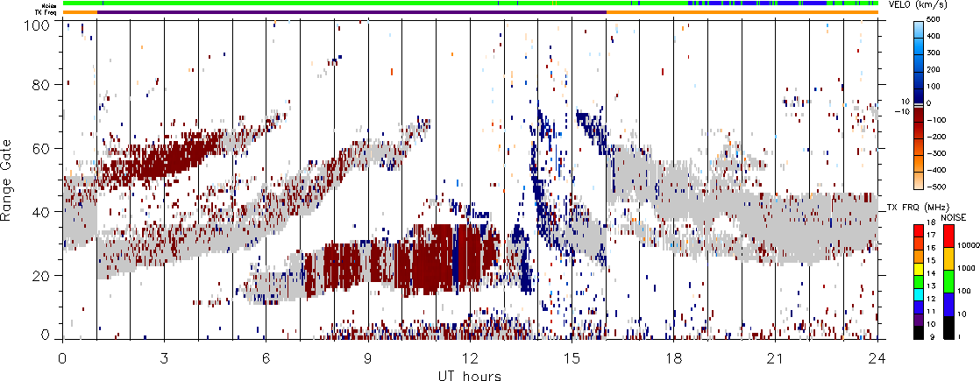Screen dimensions: 980x381
Task: Select the "TX FRQ (MHz)" legend heading
Action: pyautogui.click(x=916, y=208)
